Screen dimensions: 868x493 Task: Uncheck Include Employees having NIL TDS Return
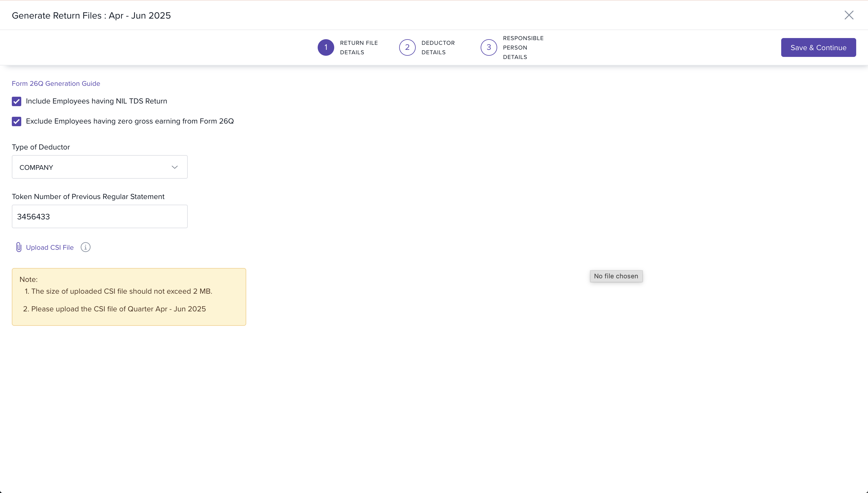[17, 101]
